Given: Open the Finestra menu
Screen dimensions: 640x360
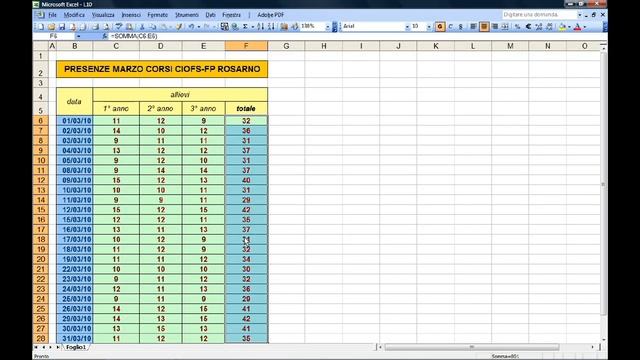Looking at the screenshot, I should click(231, 15).
